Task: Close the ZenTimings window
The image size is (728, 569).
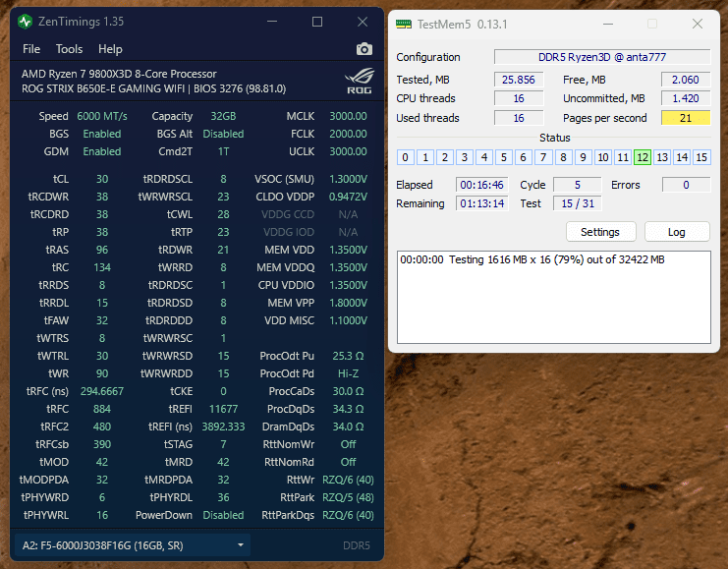Action: tap(363, 22)
